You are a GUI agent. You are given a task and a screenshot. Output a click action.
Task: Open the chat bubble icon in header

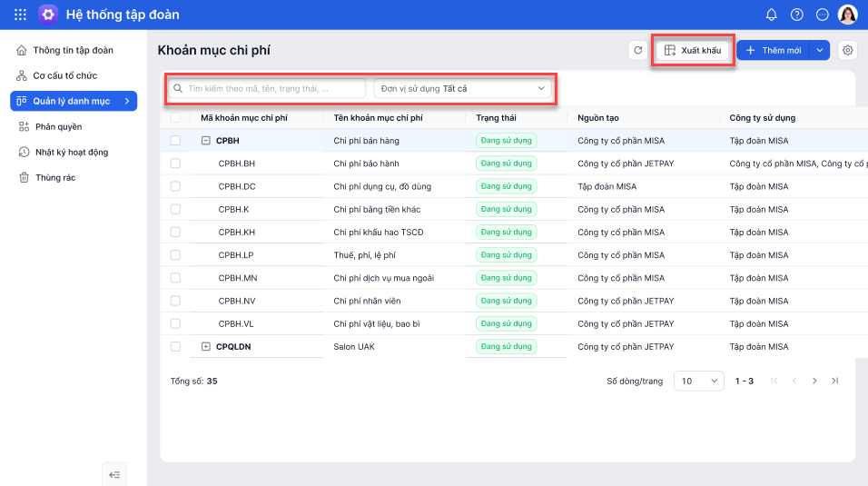pyautogui.click(x=822, y=15)
